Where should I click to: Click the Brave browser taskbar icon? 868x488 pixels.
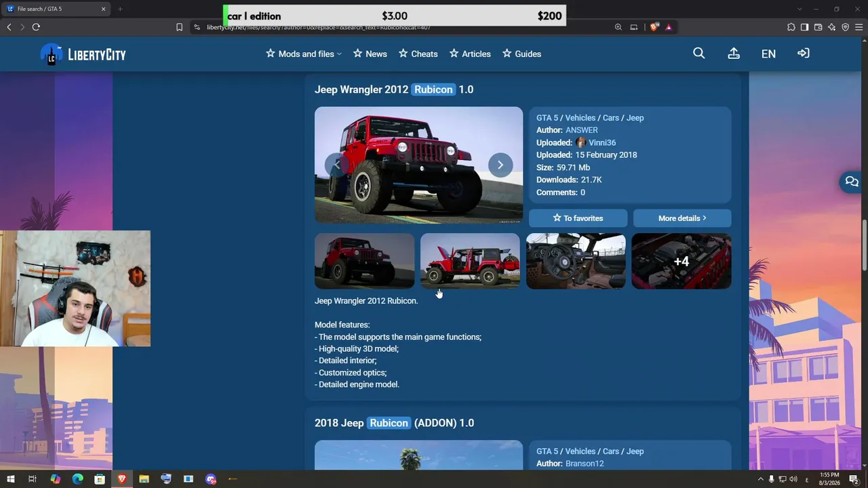pyautogui.click(x=122, y=479)
